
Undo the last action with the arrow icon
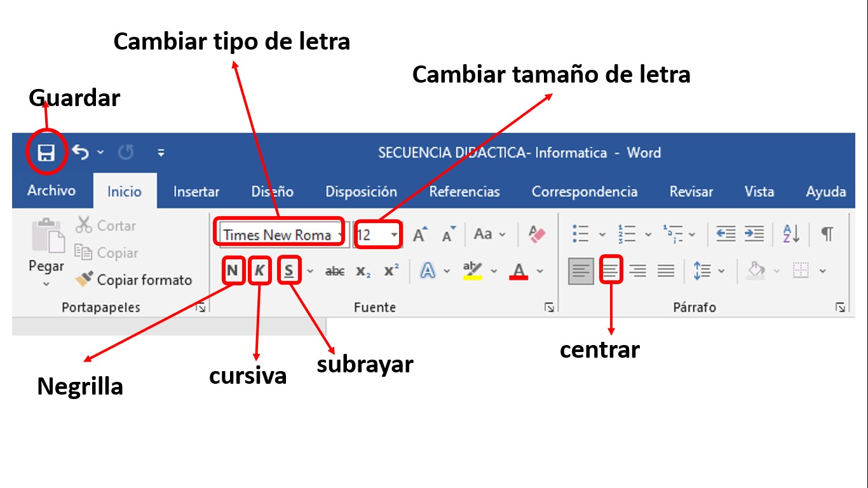click(80, 152)
